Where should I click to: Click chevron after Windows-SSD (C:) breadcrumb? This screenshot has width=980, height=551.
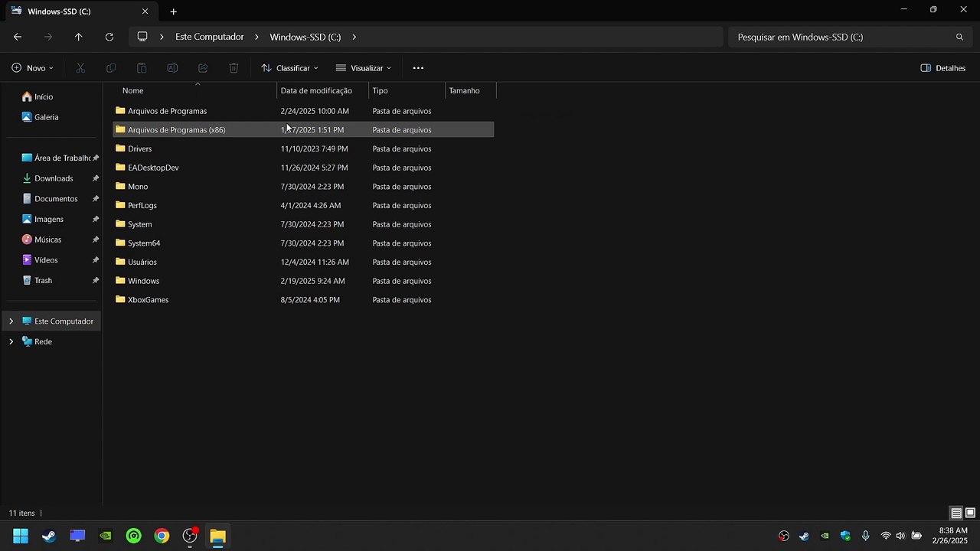pos(354,37)
